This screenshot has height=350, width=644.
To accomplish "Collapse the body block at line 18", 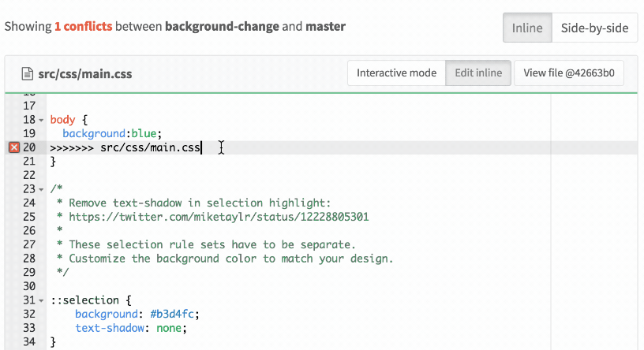I will [41, 120].
